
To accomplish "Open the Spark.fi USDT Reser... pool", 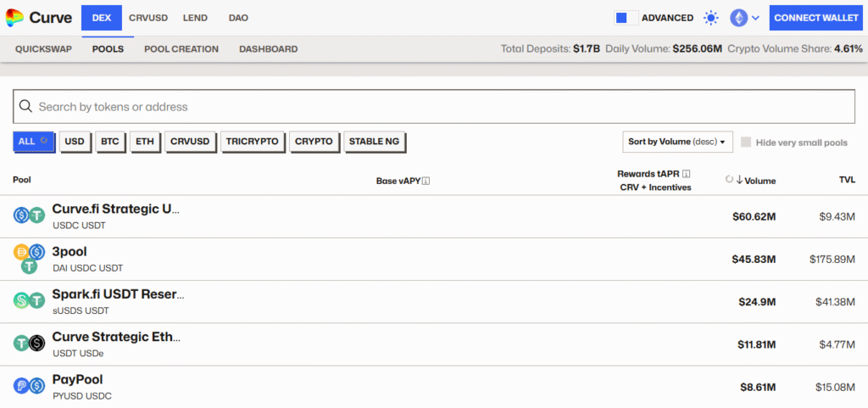I will coord(434,302).
